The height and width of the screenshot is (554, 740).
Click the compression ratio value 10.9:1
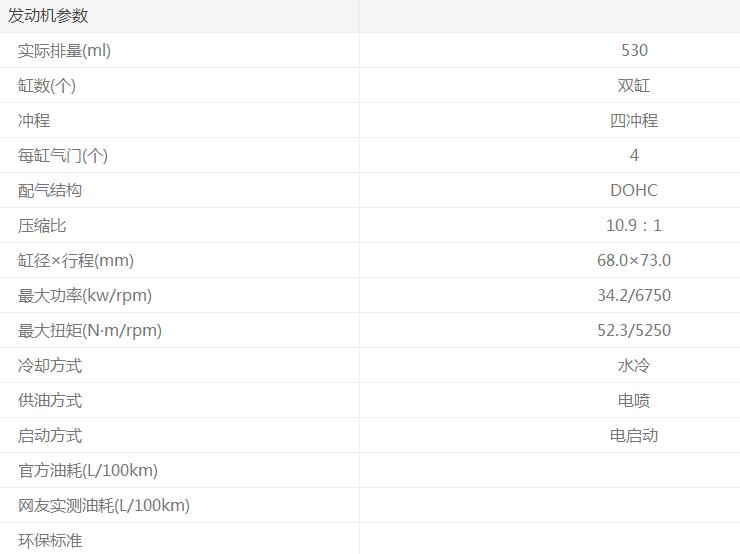[x=634, y=226]
